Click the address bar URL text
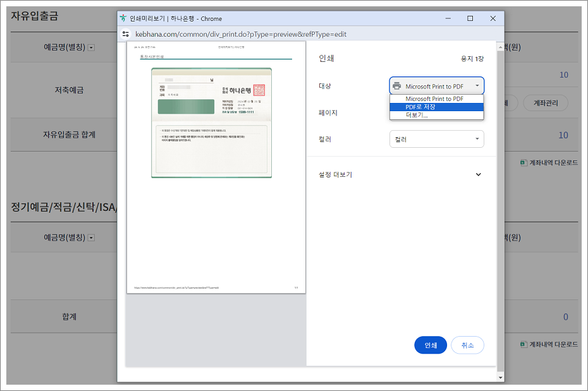Viewport: 588px width, 391px height. tap(241, 34)
